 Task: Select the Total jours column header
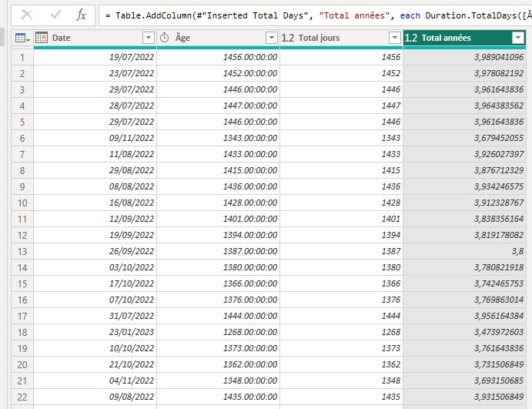coord(341,38)
